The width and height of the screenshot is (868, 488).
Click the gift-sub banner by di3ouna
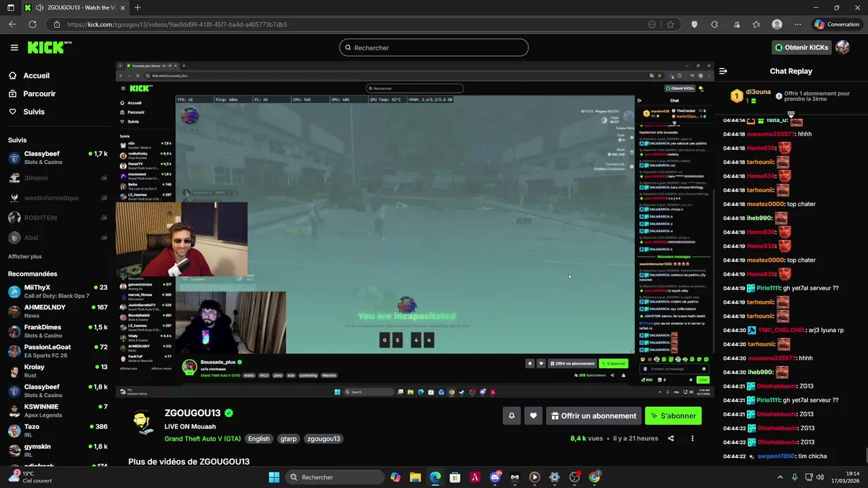point(791,96)
